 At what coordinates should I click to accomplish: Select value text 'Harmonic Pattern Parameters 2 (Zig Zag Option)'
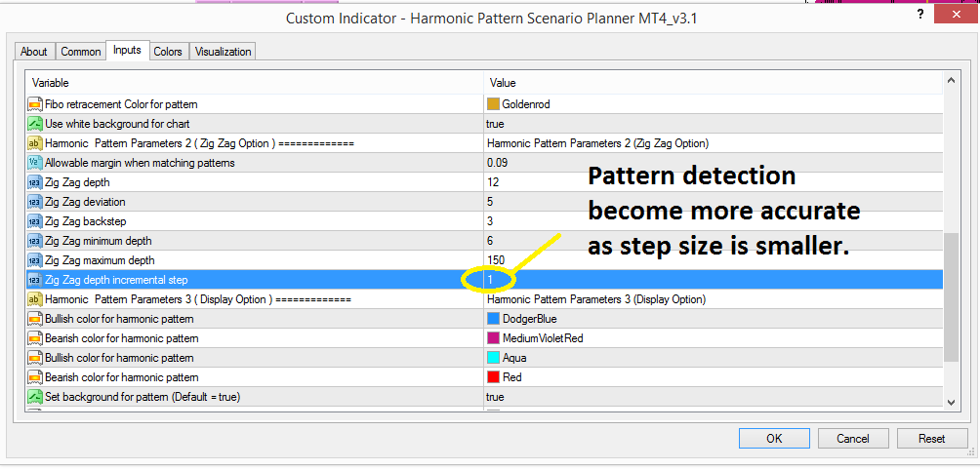pyautogui.click(x=597, y=143)
